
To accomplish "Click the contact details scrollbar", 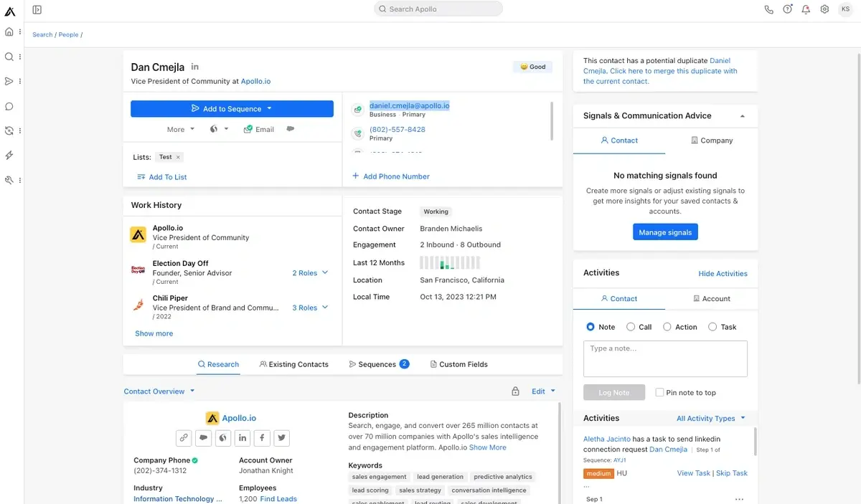I will [x=552, y=120].
